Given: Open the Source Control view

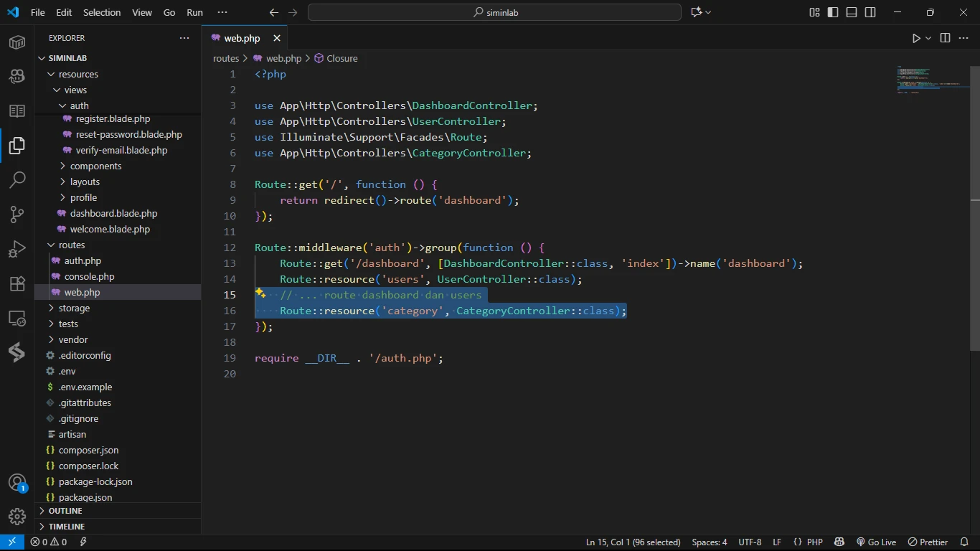Looking at the screenshot, I should coord(17,214).
